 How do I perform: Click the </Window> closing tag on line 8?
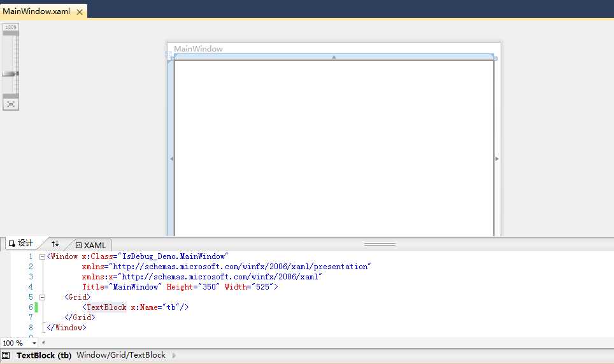66,328
